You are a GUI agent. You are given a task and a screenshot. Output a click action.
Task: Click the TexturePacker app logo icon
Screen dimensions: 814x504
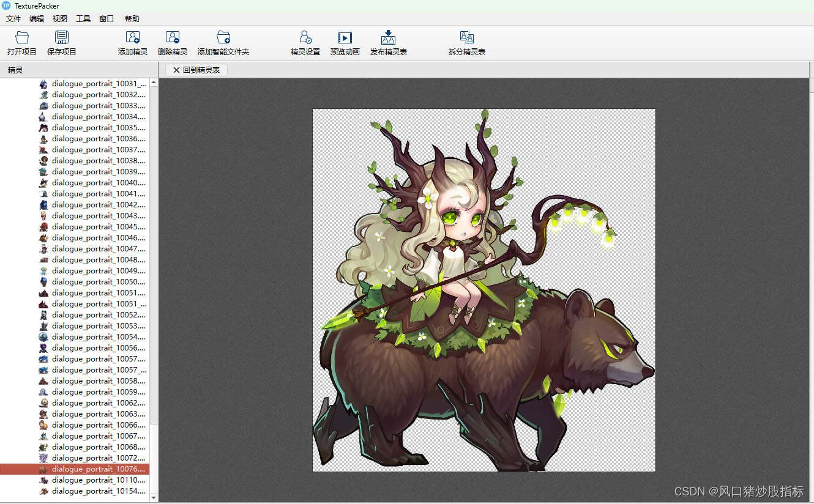click(6, 6)
